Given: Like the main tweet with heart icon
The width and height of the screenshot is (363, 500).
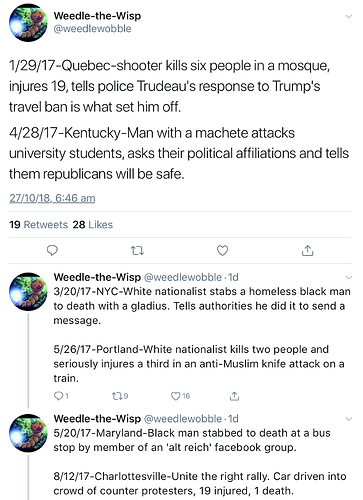Looking at the screenshot, I should 222,250.
